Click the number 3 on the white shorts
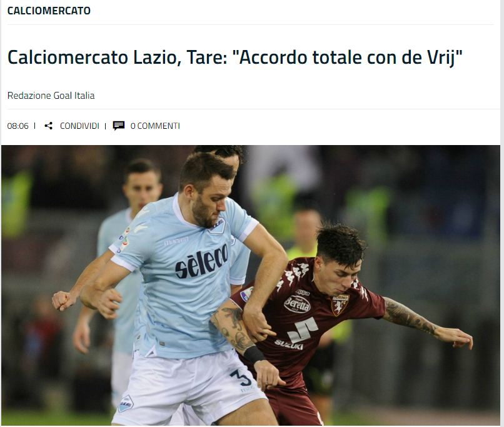504x427 pixels. point(241,378)
